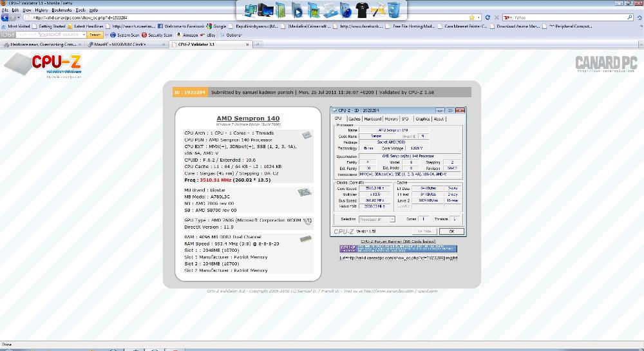Open the Free File Hosting bookmark
The width and height of the screenshot is (644, 351).
pyautogui.click(x=410, y=26)
